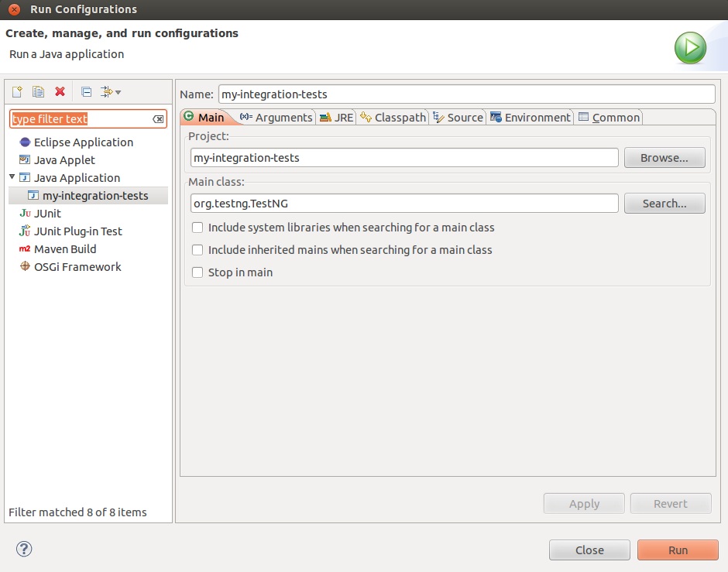Screen dimensions: 728x572
Task: Create a new launch configuration
Action: (x=16, y=91)
